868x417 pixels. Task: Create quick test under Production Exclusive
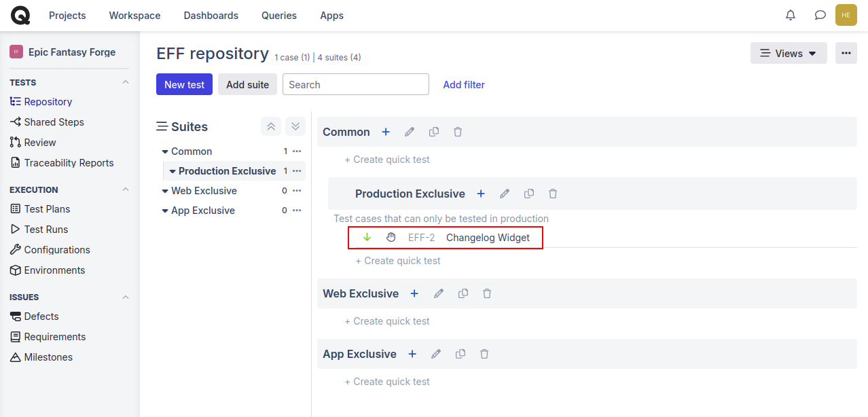(398, 261)
